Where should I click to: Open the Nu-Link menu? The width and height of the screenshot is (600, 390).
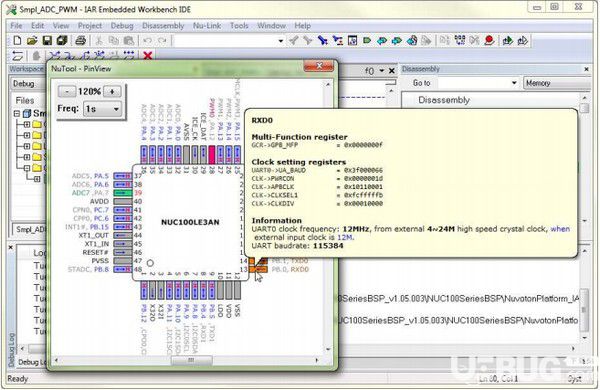pos(207,26)
